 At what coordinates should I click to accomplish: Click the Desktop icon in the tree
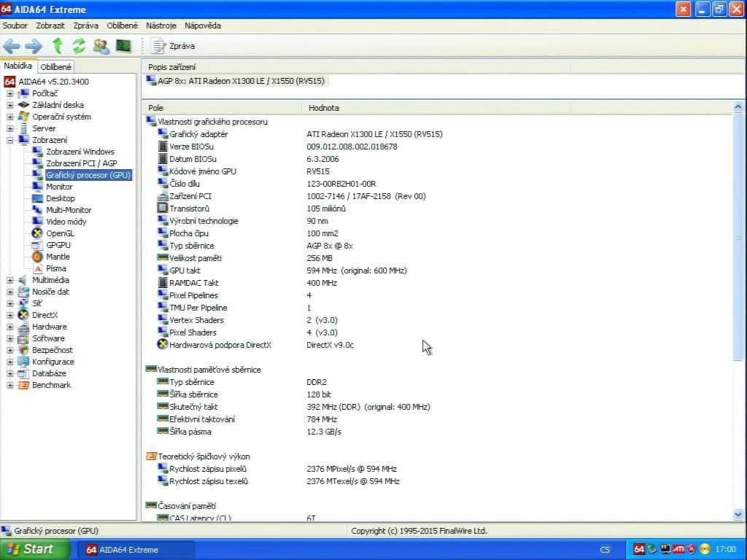37,198
